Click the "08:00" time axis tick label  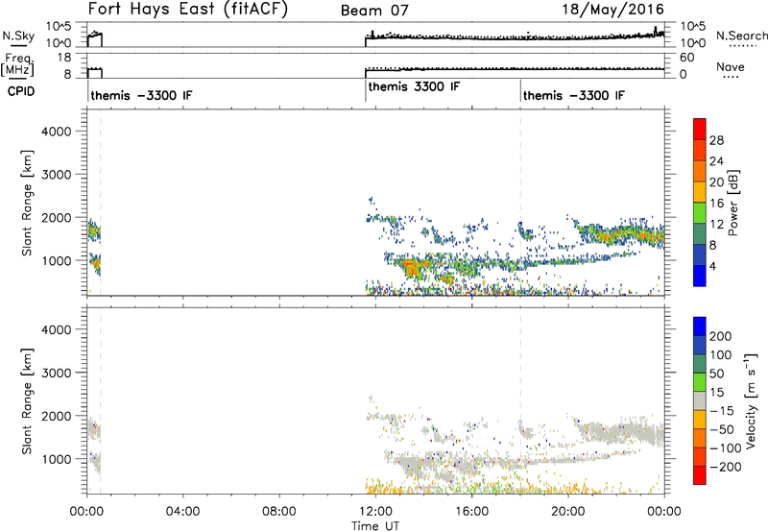pyautogui.click(x=279, y=511)
